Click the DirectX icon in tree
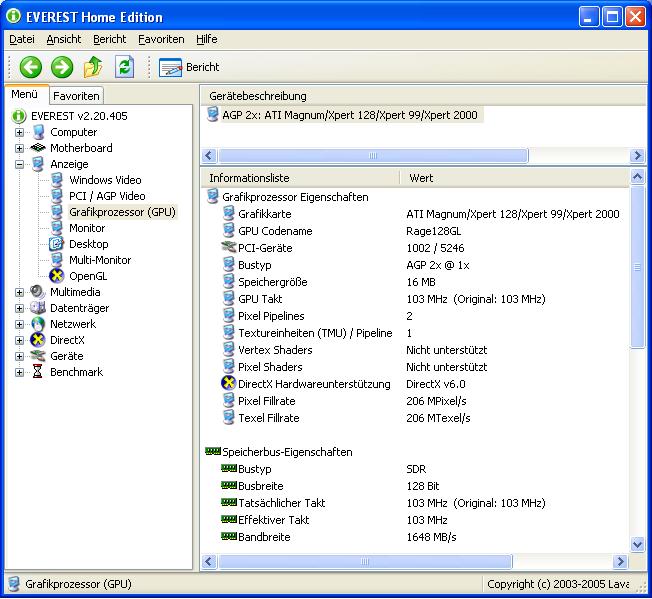This screenshot has height=599, width=652. pos(38,340)
